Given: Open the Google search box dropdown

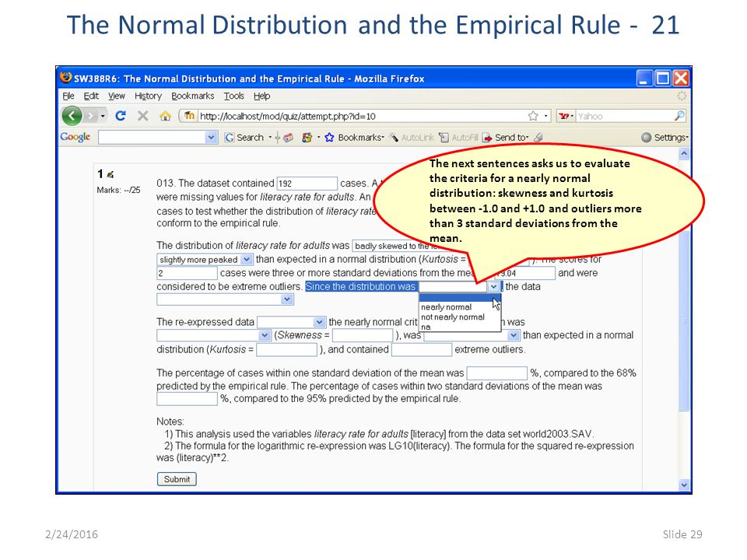Looking at the screenshot, I should (x=211, y=138).
